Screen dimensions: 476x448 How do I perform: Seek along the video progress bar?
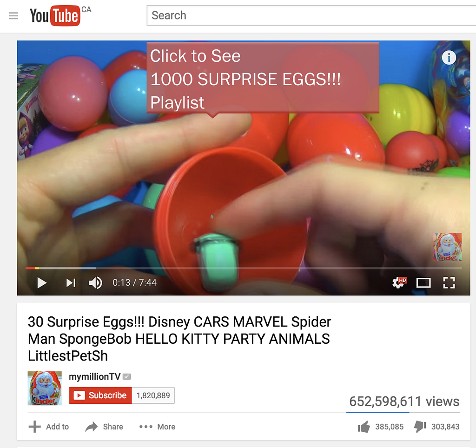point(244,268)
